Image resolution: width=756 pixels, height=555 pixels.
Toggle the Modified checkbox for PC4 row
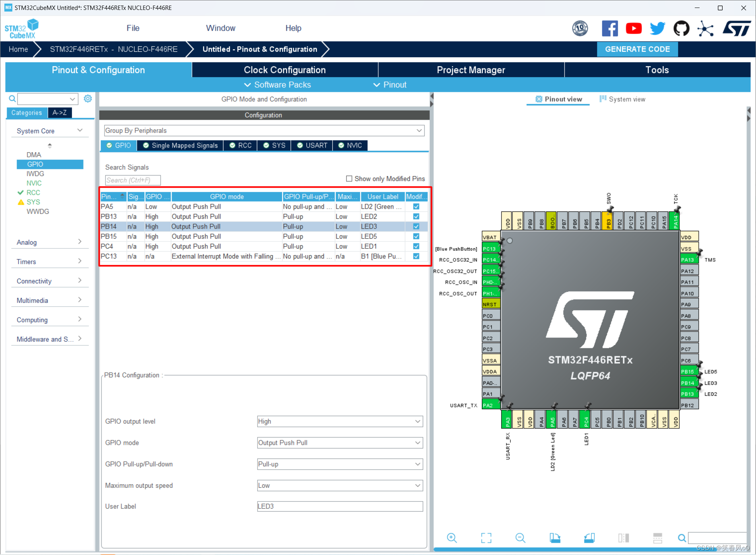point(416,246)
